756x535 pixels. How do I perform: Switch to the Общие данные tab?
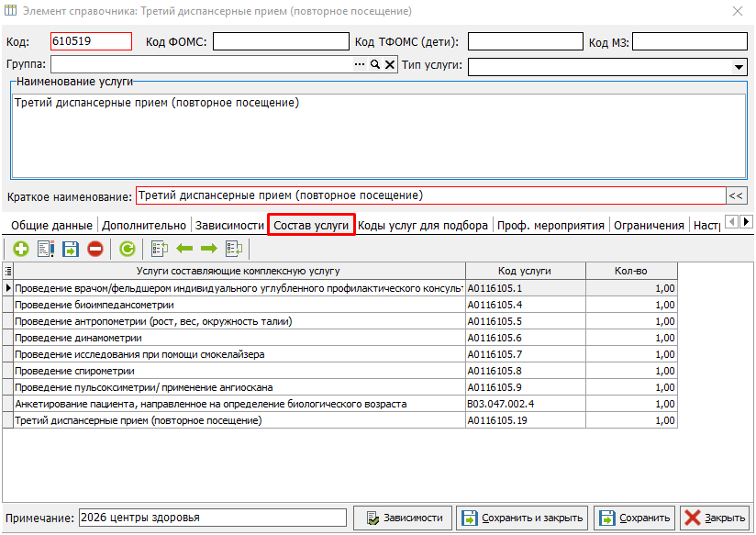(x=51, y=226)
